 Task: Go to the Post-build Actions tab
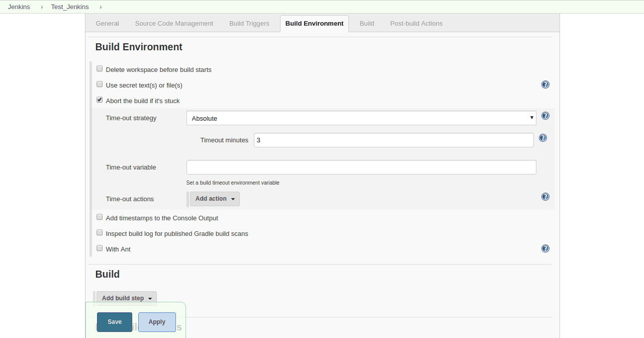pos(416,24)
